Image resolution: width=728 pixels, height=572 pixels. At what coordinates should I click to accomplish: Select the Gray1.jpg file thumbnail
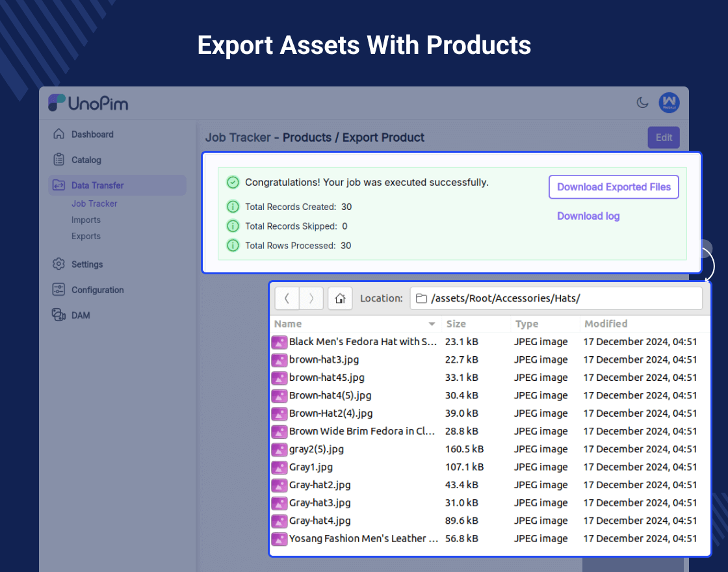point(279,467)
